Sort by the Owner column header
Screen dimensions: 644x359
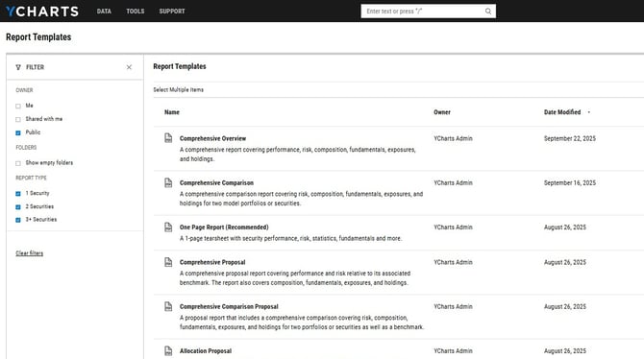[442, 112]
